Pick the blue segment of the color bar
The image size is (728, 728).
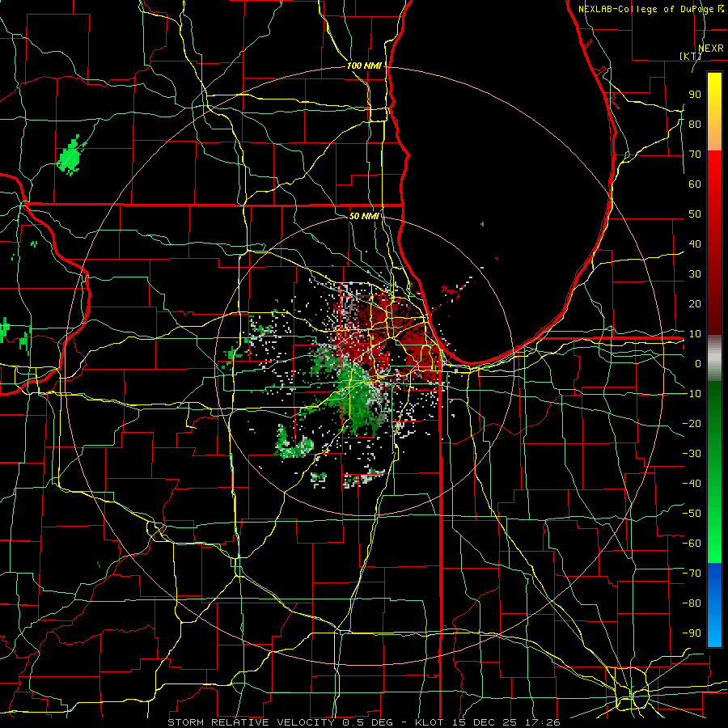point(714,604)
